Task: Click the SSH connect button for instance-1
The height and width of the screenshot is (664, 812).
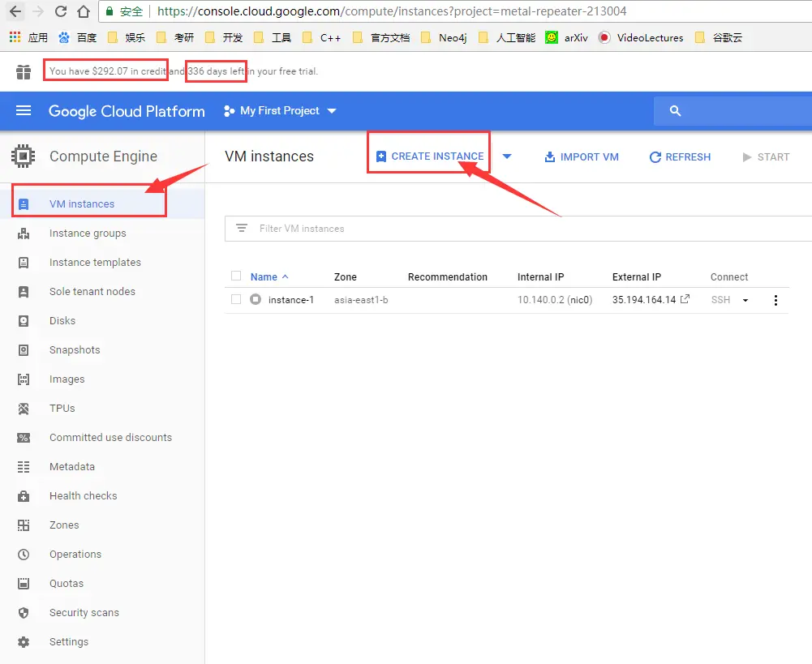Action: click(x=720, y=300)
